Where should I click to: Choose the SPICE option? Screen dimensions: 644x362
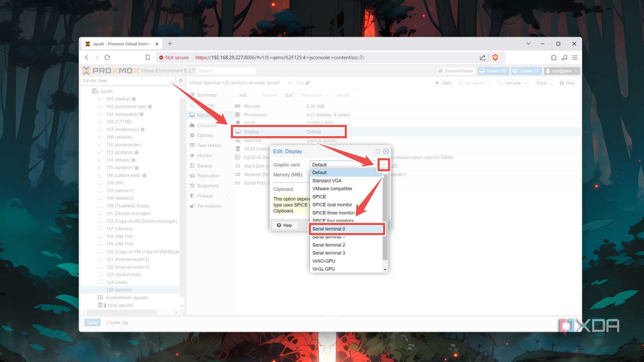coord(346,197)
